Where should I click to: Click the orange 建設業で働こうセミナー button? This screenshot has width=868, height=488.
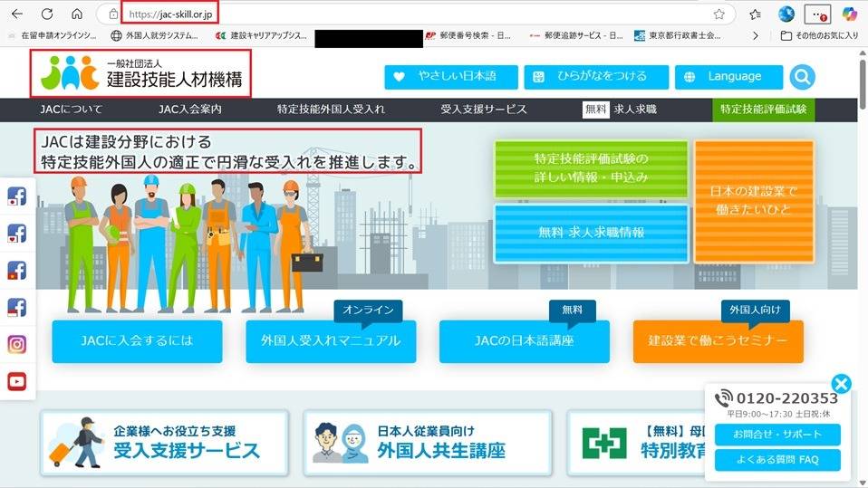(718, 341)
